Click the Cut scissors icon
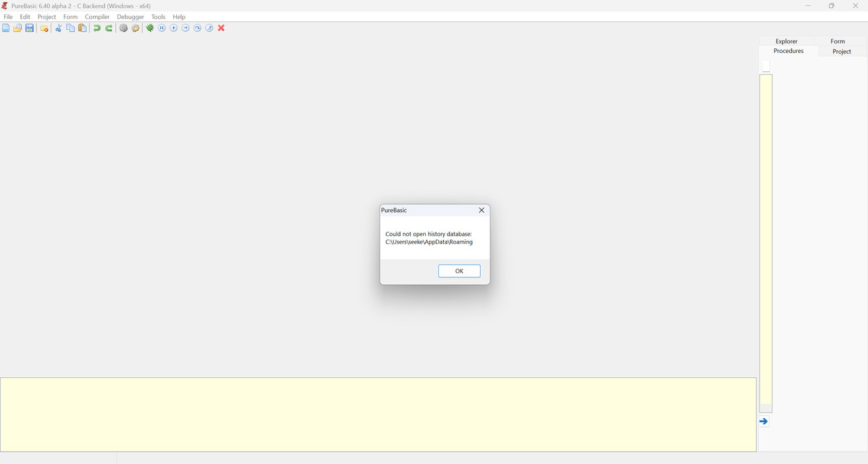This screenshot has width=868, height=464. click(59, 28)
